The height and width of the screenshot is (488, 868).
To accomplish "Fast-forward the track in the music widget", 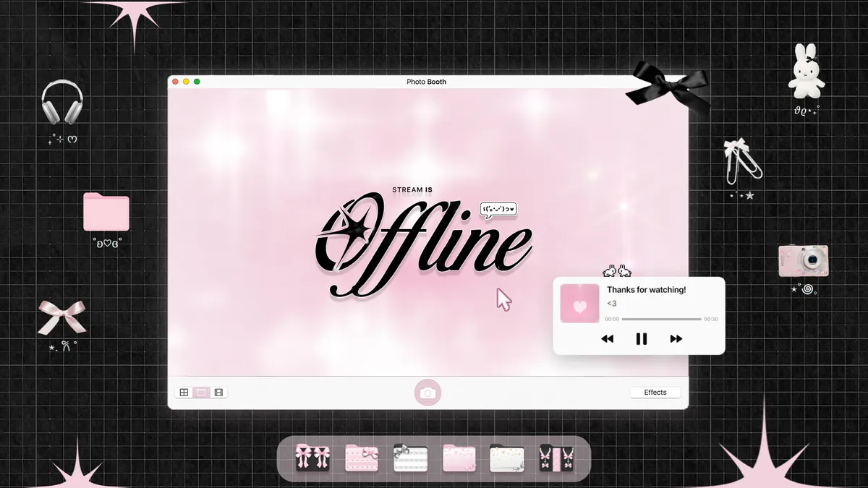I will 676,338.
